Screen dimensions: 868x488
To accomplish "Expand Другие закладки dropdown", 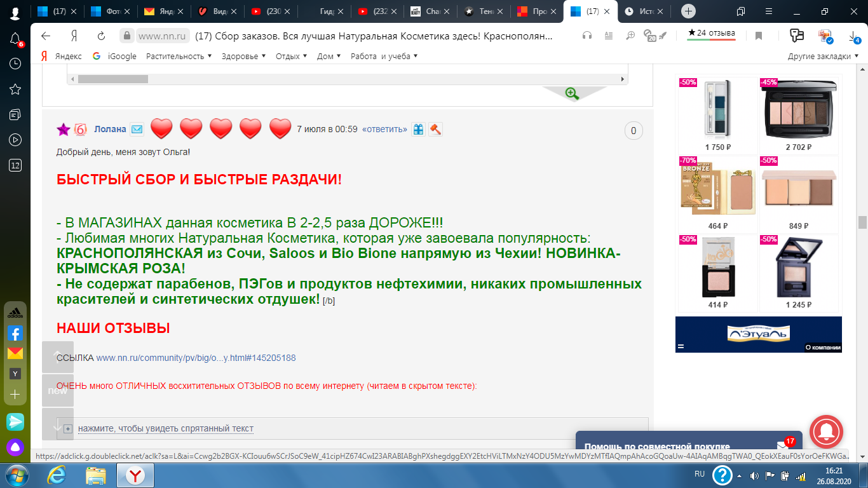I will pyautogui.click(x=824, y=56).
